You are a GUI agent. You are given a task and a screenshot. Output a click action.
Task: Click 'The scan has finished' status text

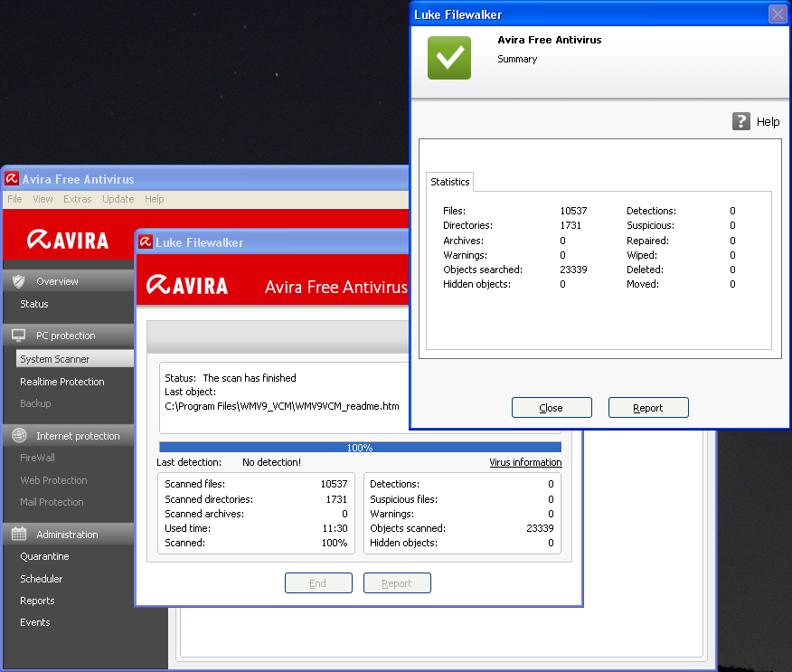pyautogui.click(x=250, y=378)
